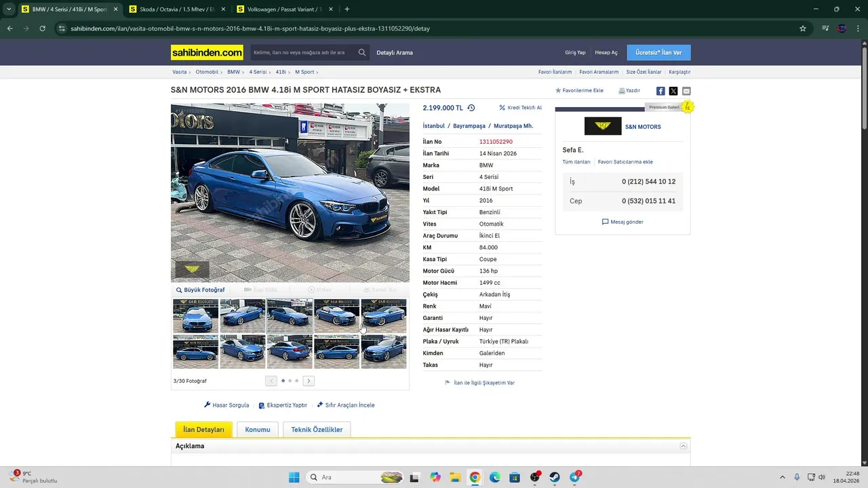Open price history clock icon
This screenshot has height=488, width=868.
point(471,108)
